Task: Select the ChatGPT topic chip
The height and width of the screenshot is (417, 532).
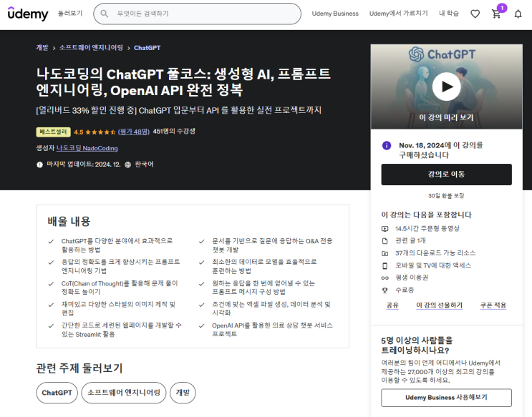Action: (57, 393)
